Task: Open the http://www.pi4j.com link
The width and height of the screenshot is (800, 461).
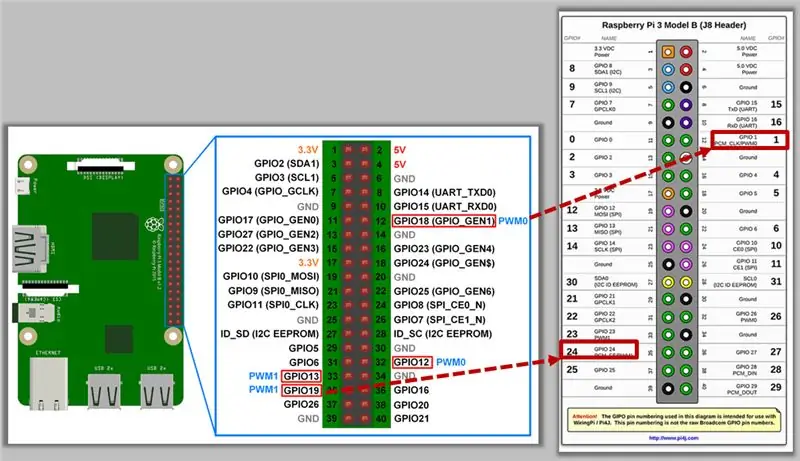Action: (673, 438)
